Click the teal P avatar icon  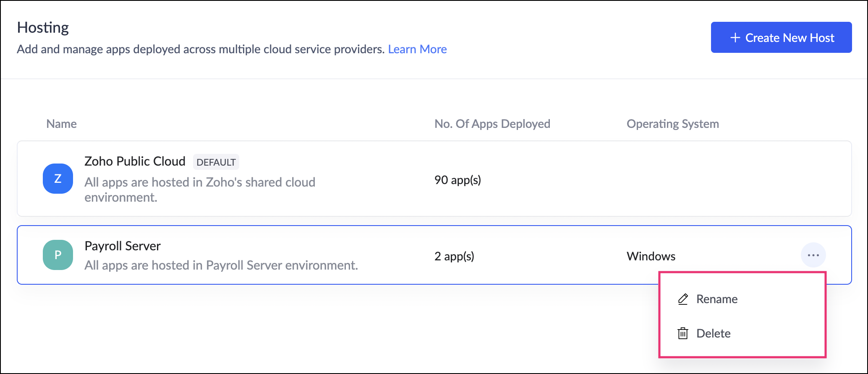58,255
